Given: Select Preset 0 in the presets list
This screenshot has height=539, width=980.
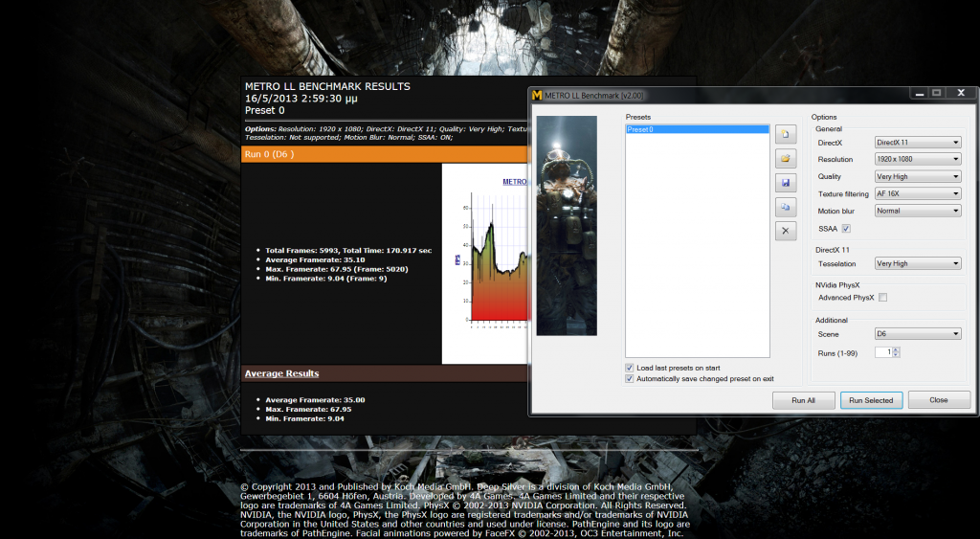Looking at the screenshot, I should coord(697,129).
